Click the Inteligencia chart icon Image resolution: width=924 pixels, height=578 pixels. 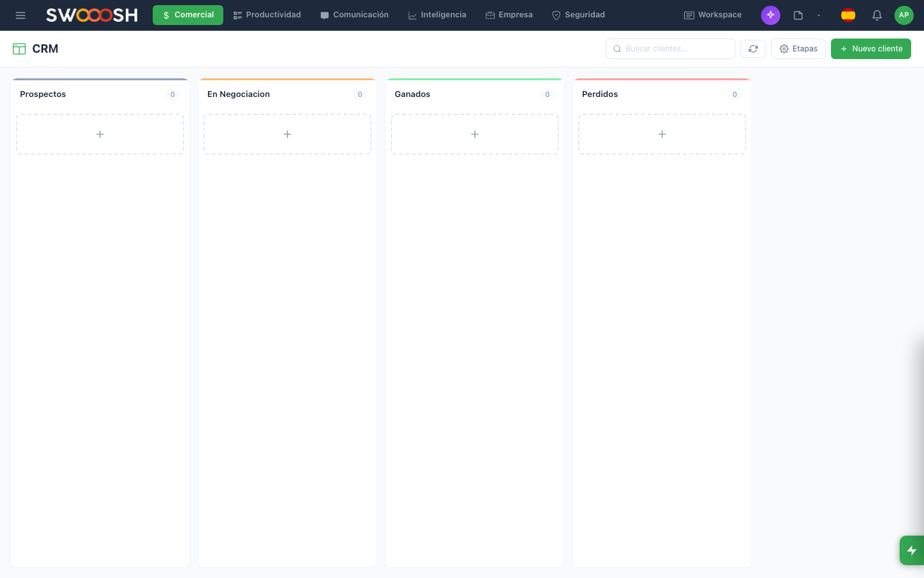413,15
